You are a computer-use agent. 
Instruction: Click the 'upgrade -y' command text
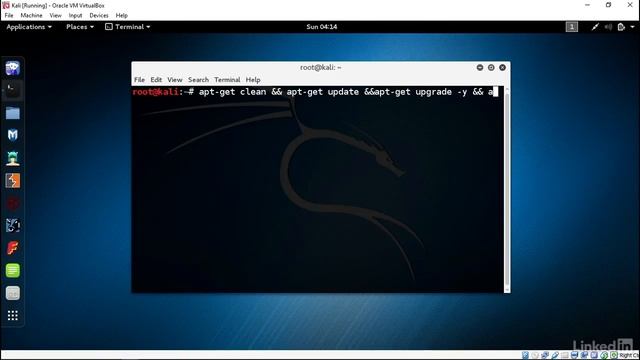(441, 92)
